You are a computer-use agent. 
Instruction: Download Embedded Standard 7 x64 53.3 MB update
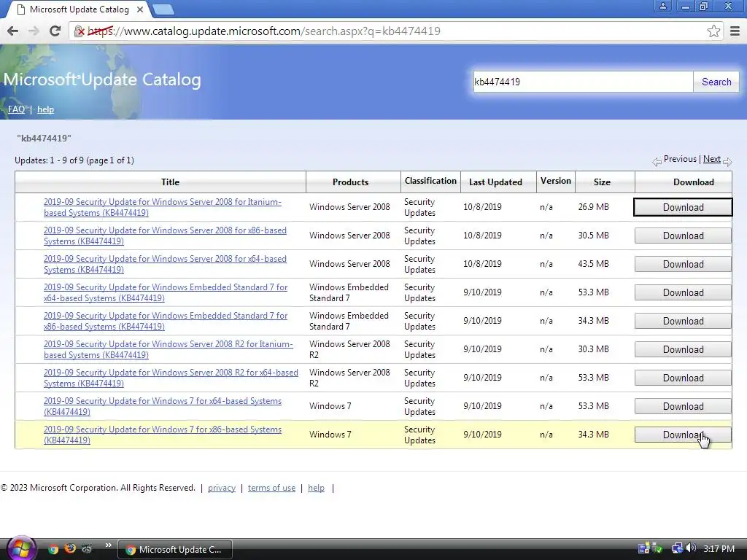click(x=683, y=293)
